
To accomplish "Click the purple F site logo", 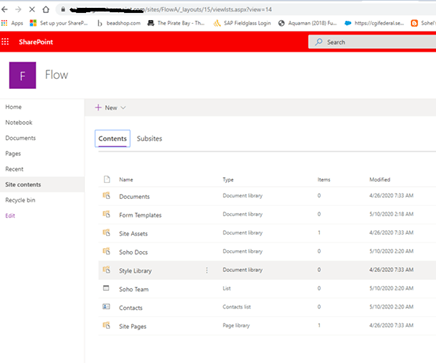I will coord(22,75).
